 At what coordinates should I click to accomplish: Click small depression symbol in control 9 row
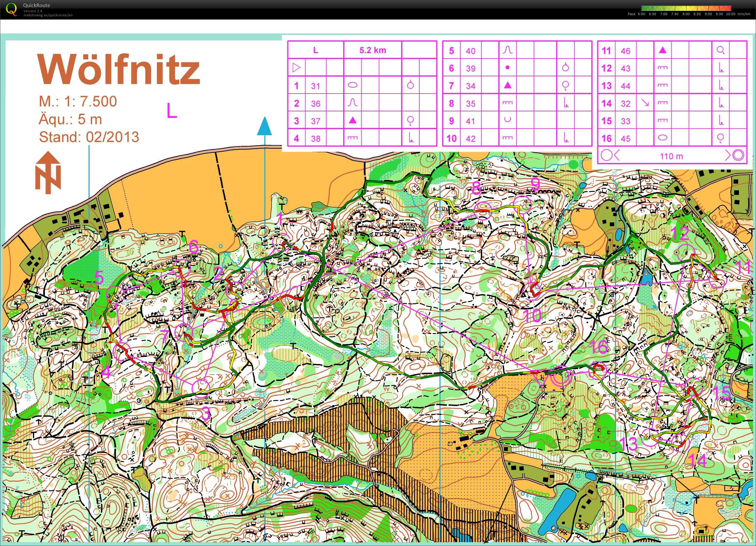click(x=507, y=120)
